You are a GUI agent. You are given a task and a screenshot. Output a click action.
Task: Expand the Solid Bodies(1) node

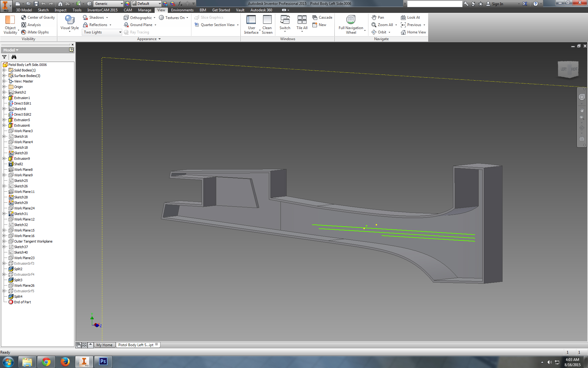point(4,70)
